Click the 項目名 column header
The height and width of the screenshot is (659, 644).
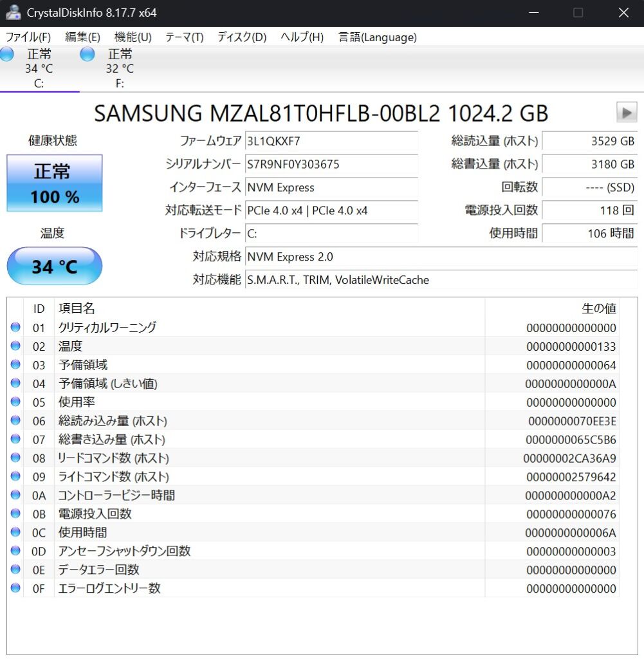click(270, 308)
